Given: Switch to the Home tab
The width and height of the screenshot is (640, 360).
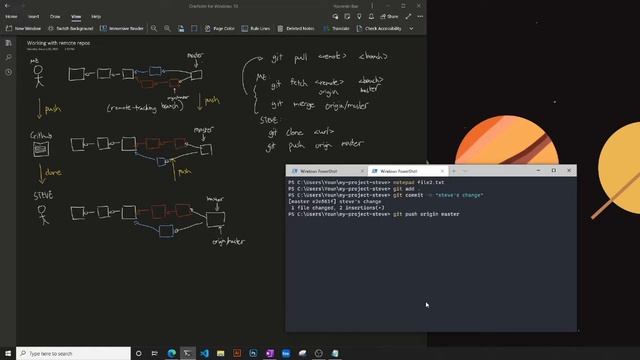Looking at the screenshot, I should [11, 17].
